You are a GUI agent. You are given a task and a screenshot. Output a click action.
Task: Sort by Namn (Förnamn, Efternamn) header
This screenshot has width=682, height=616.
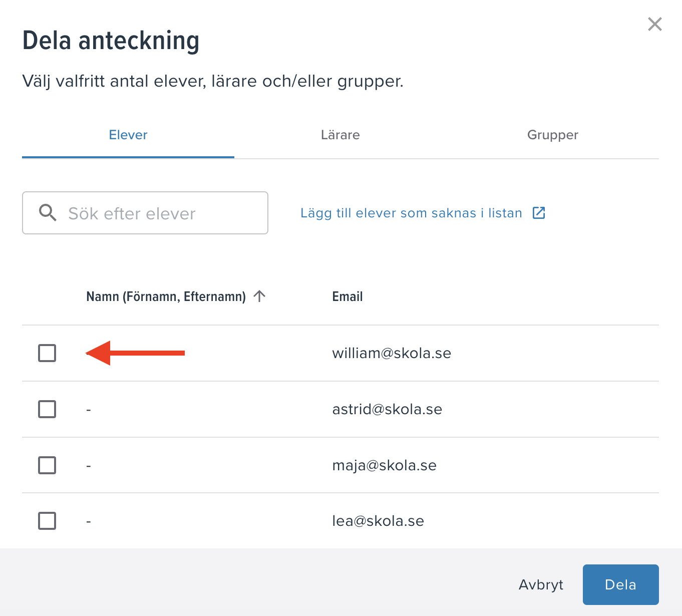click(166, 296)
